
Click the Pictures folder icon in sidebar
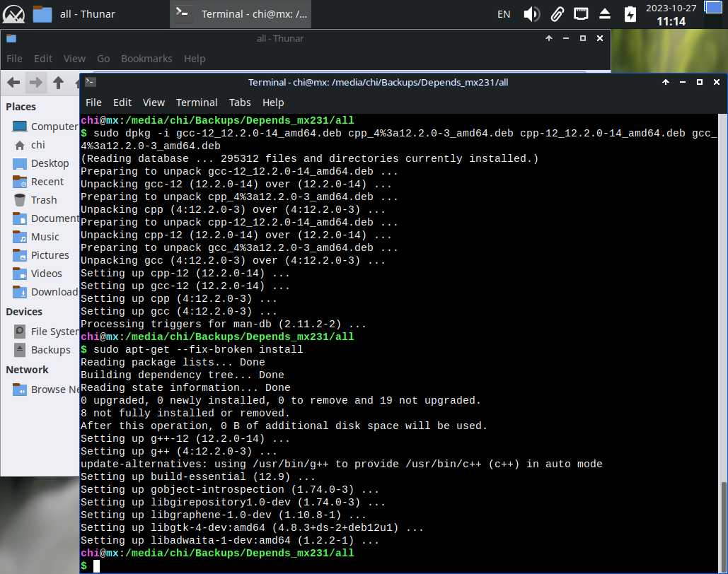click(20, 254)
